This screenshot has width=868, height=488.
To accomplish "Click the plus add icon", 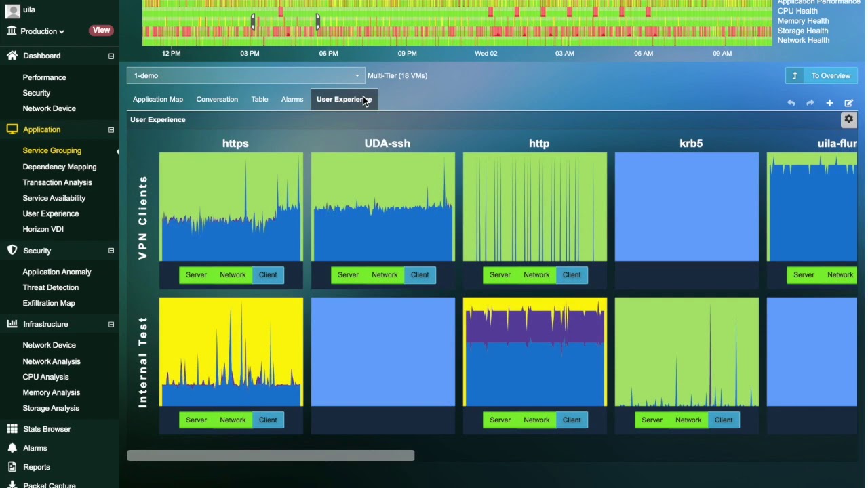I will click(829, 103).
